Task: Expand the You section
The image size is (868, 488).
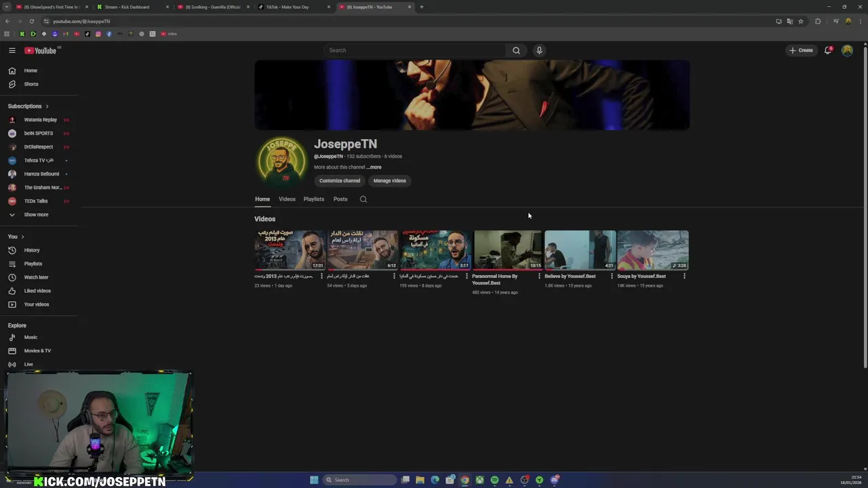Action: [16, 237]
